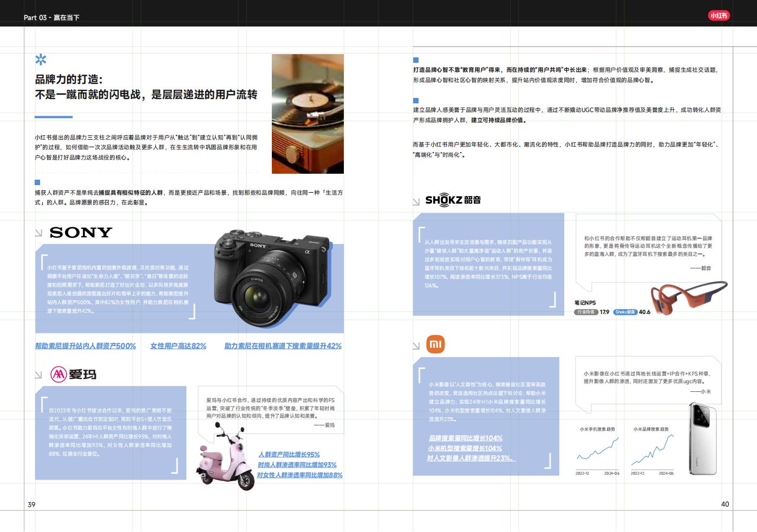The height and width of the screenshot is (532, 757).
Task: Click the 爱玛 brand logo
Action: point(73,374)
